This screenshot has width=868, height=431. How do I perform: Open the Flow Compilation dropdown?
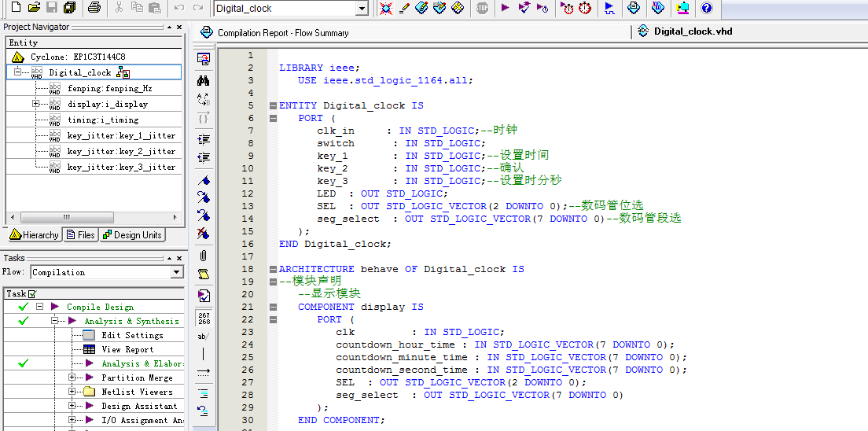[176, 272]
